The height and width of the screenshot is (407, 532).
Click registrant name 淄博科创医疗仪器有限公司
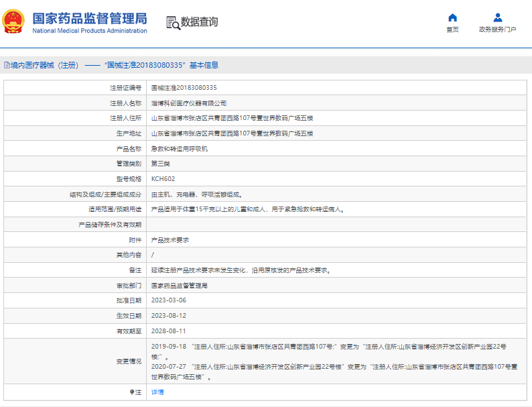[x=189, y=103]
